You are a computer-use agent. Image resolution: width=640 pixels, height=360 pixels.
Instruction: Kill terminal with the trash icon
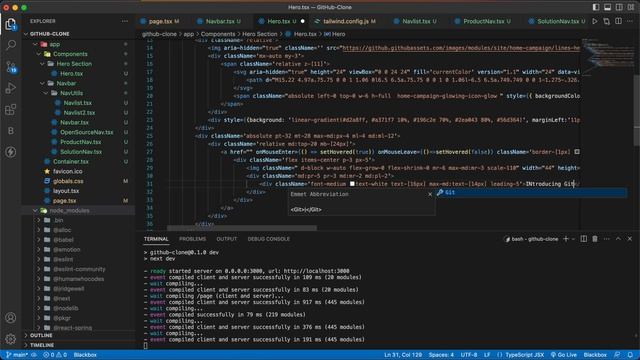click(x=595, y=239)
